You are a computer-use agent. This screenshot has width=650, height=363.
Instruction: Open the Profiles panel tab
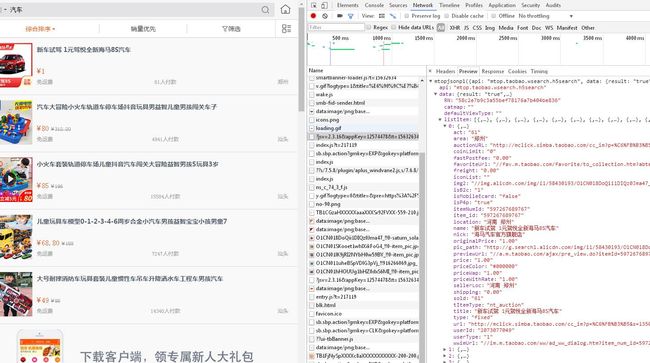click(474, 5)
